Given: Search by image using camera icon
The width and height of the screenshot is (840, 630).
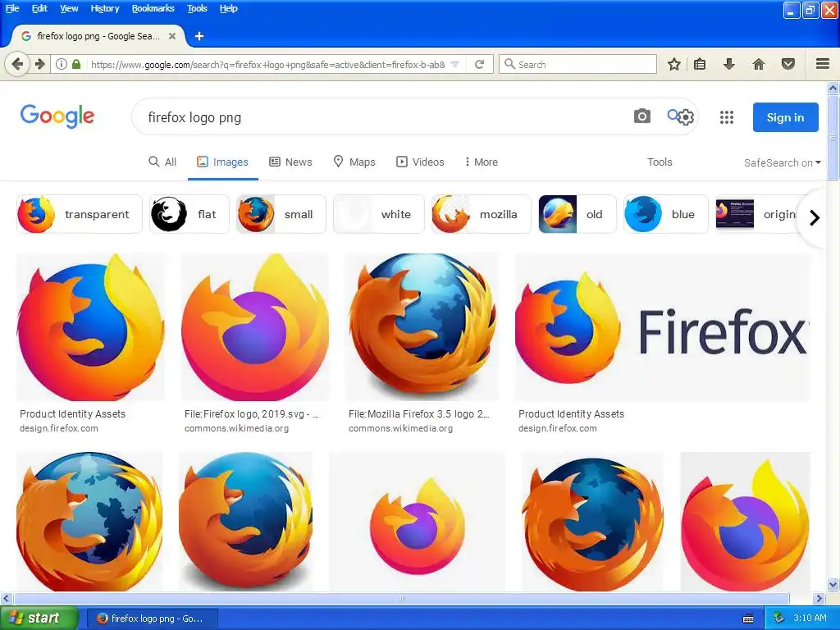Looking at the screenshot, I should [x=641, y=116].
